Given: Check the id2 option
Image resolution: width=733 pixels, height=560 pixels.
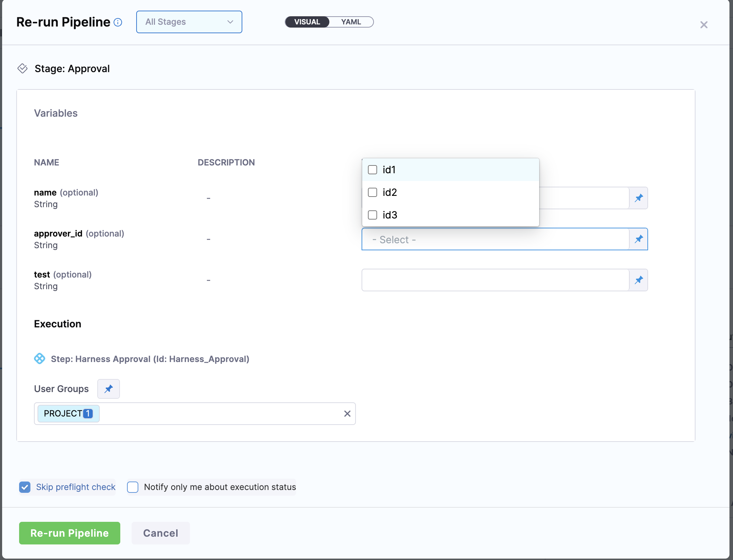Looking at the screenshot, I should 373,192.
